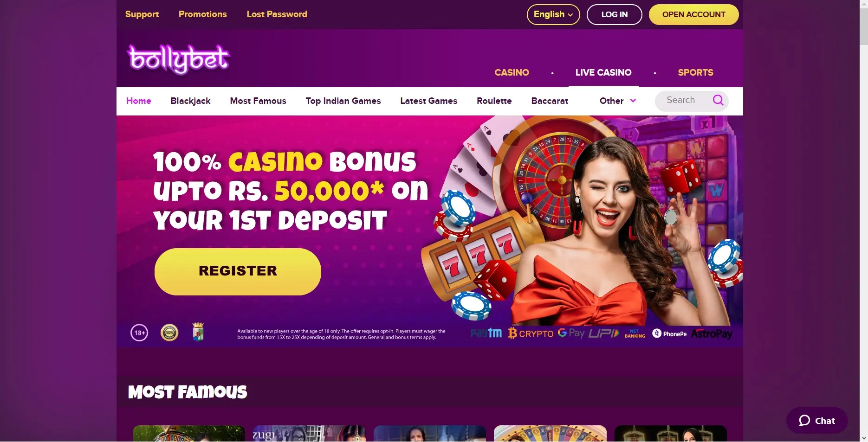The image size is (868, 442).
Task: Click the yellow REGISTER button
Action: click(x=238, y=271)
